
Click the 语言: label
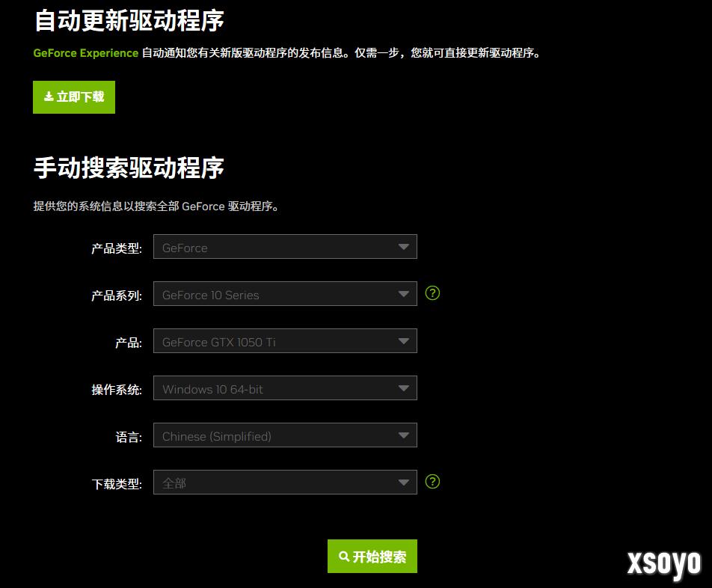pos(129,437)
